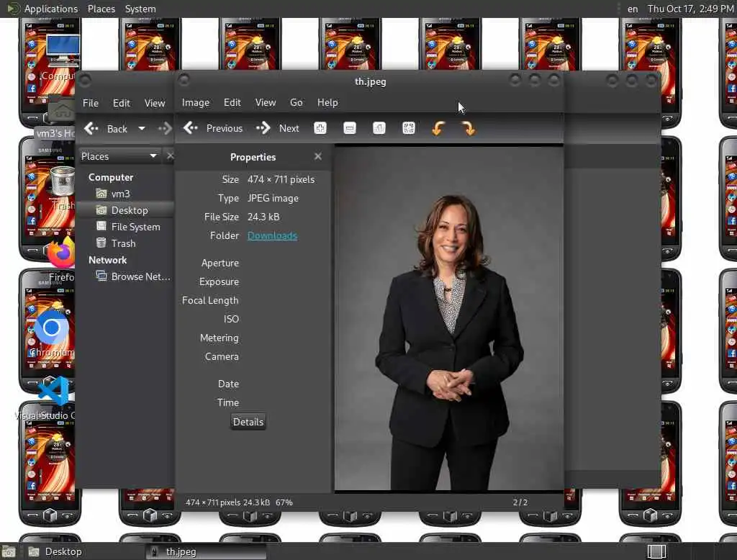Open the Help menu
Viewport: 737px width, 560px height.
327,102
